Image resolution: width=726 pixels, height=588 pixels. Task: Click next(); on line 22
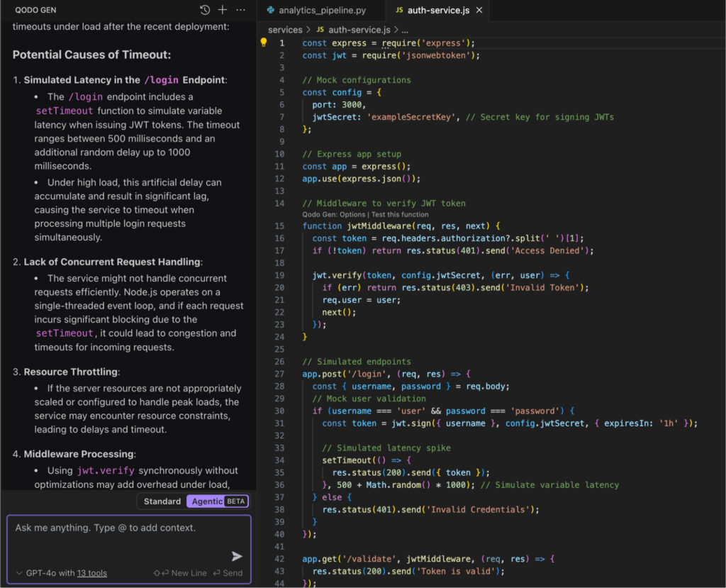point(340,312)
